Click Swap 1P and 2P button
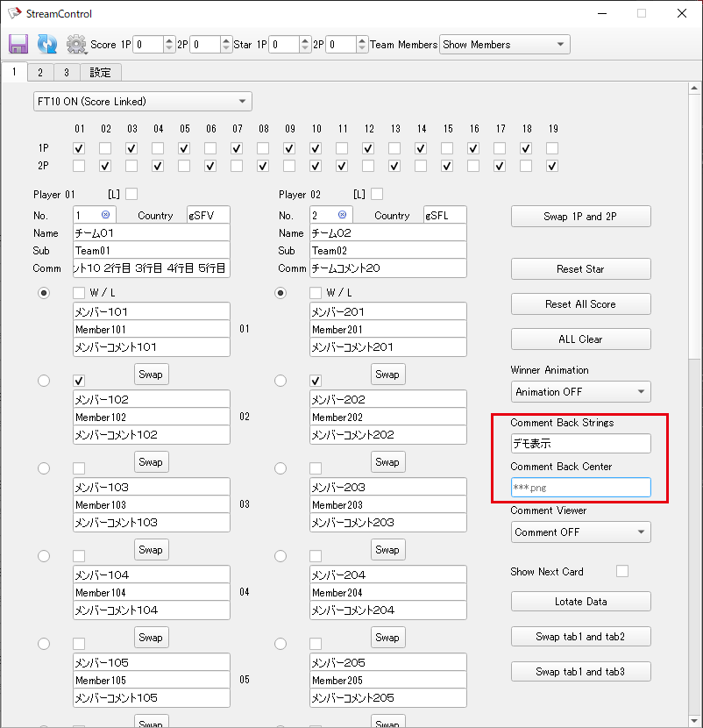 (580, 217)
